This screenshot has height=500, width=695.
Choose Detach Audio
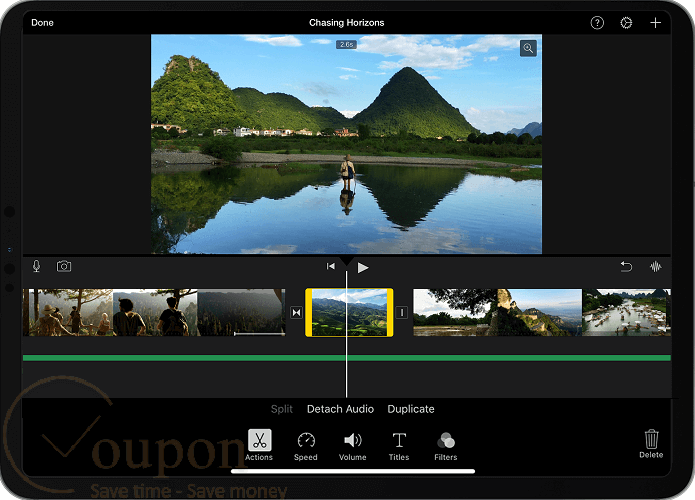(x=340, y=409)
